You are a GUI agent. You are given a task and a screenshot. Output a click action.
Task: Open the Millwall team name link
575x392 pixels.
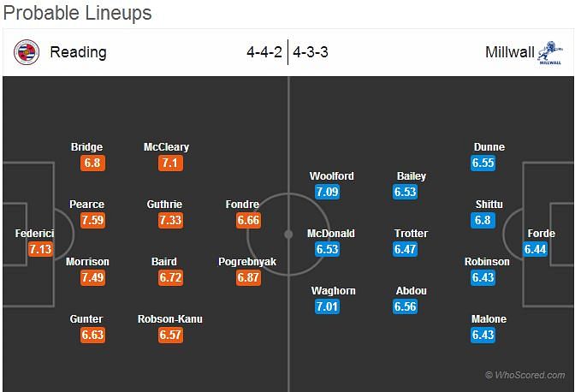coord(510,52)
